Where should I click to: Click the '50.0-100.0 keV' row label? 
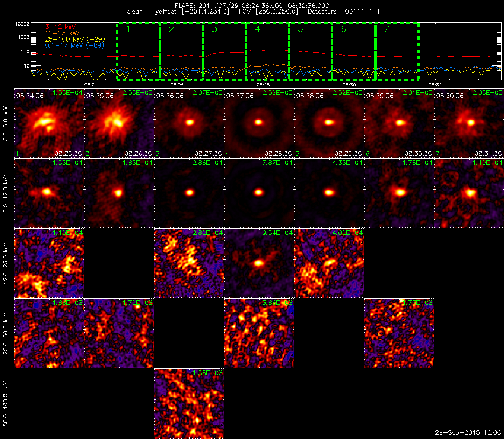pos(6,404)
